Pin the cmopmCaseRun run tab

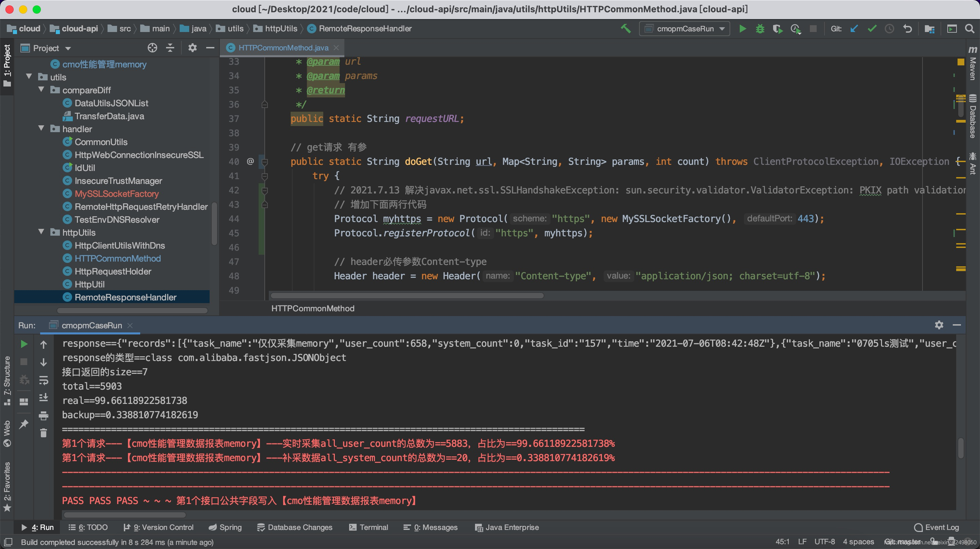(x=23, y=424)
